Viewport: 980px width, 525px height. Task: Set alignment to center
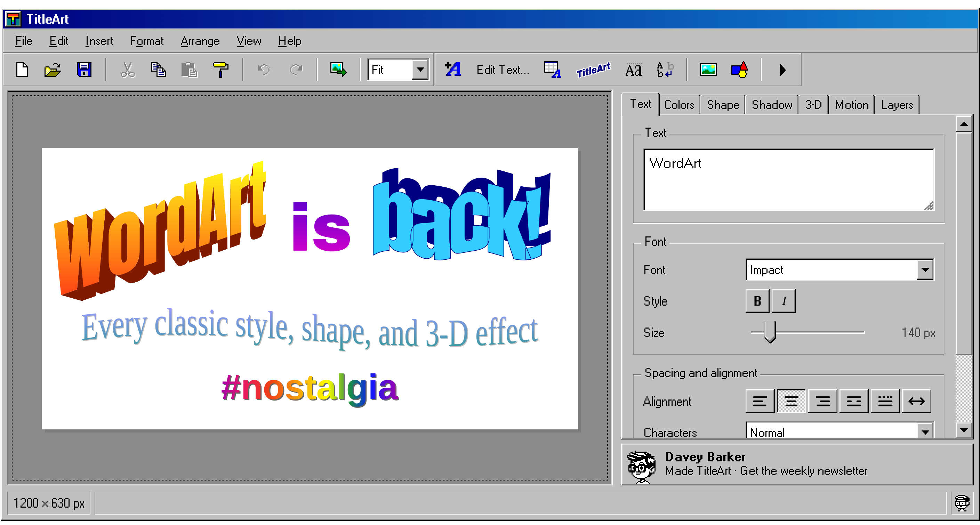coord(791,401)
